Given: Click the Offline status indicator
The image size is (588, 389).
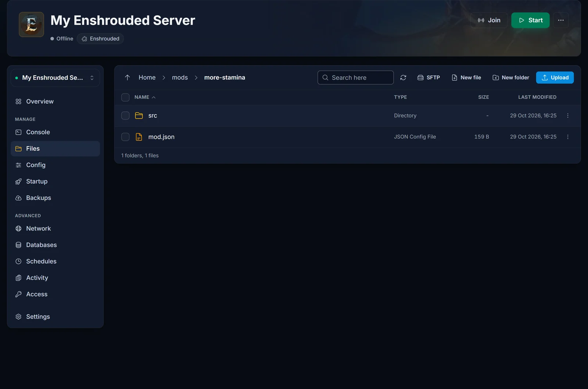Looking at the screenshot, I should point(62,39).
